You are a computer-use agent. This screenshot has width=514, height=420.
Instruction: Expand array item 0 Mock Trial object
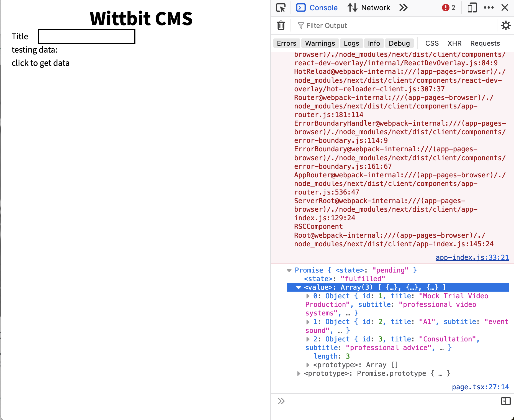click(308, 296)
